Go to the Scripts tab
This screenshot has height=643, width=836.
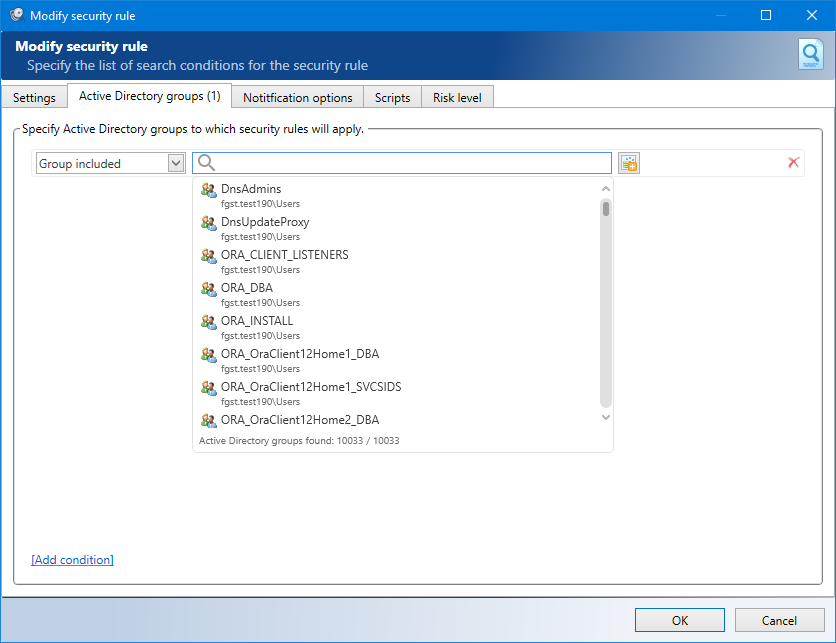(x=392, y=98)
